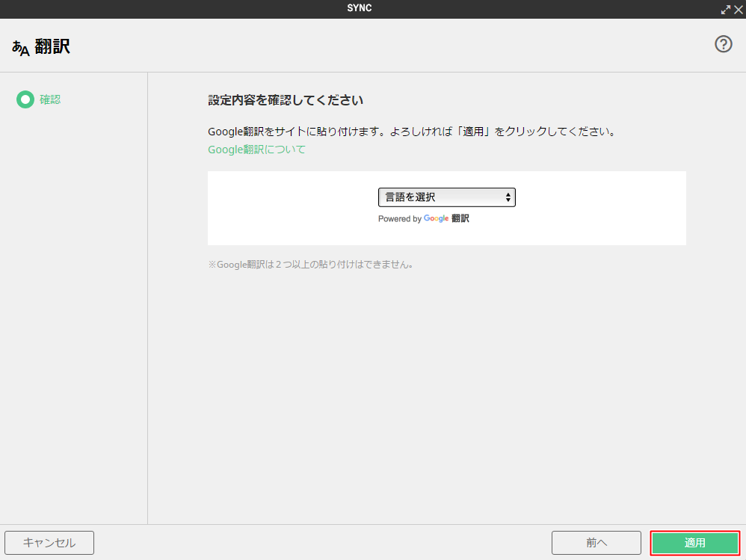Click the translation あA icon in header
Image resolution: width=746 pixels, height=560 pixels.
pos(20,48)
